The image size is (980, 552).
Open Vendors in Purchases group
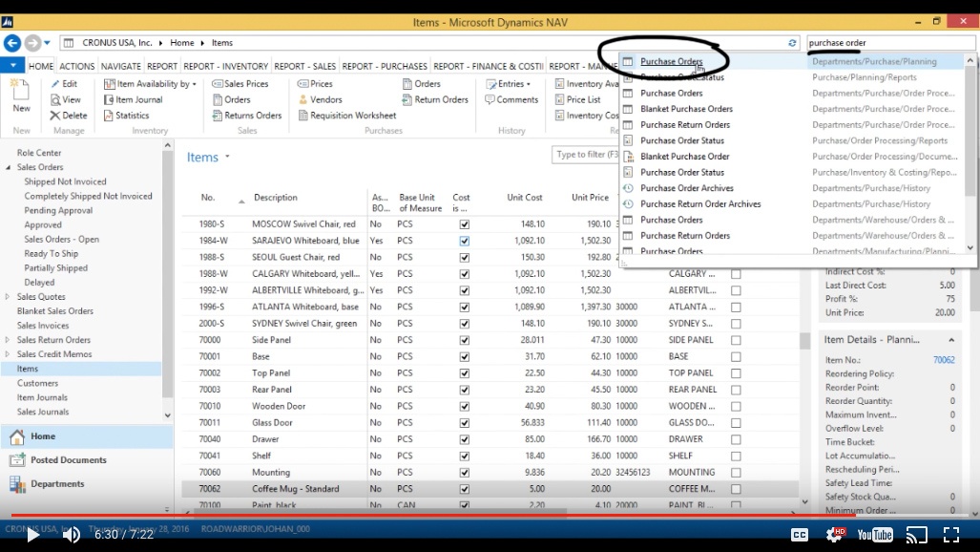coord(320,99)
